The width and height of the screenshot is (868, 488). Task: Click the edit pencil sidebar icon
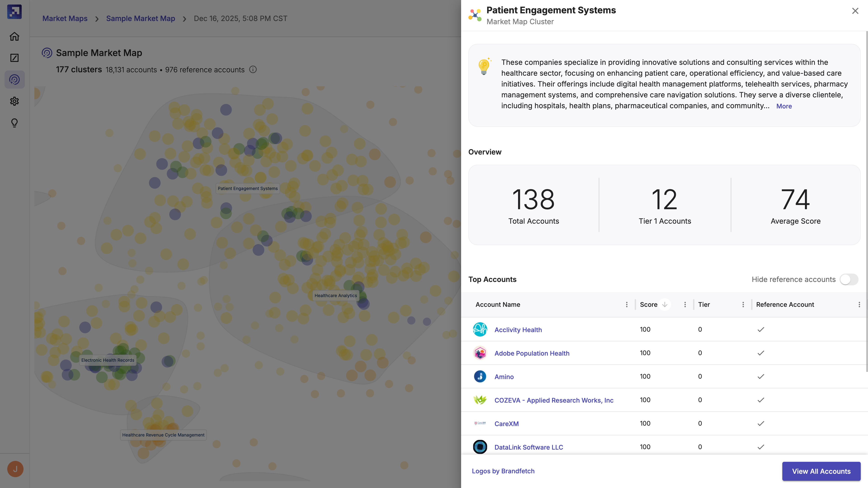[14, 58]
